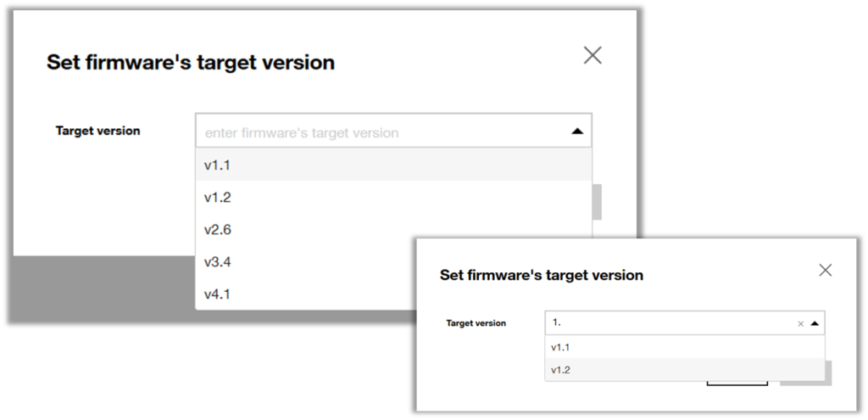Click the 'Target version' label in the larger dialog

98,132
